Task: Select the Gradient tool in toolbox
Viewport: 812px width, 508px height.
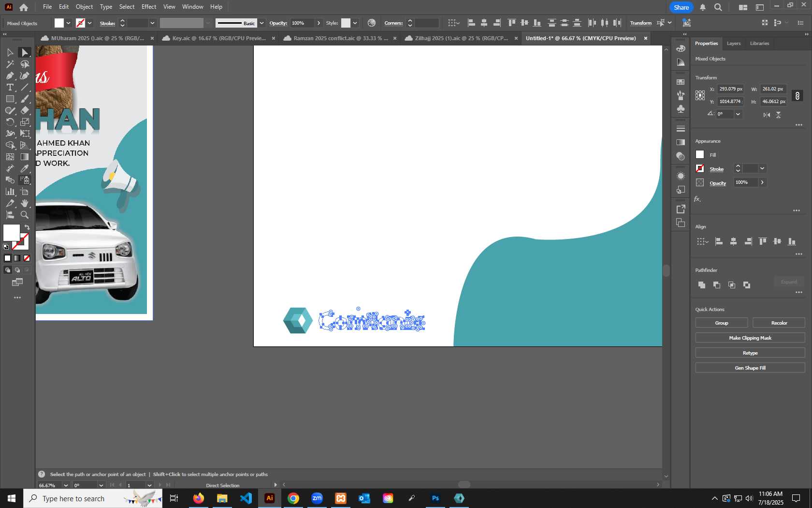Action: point(25,157)
